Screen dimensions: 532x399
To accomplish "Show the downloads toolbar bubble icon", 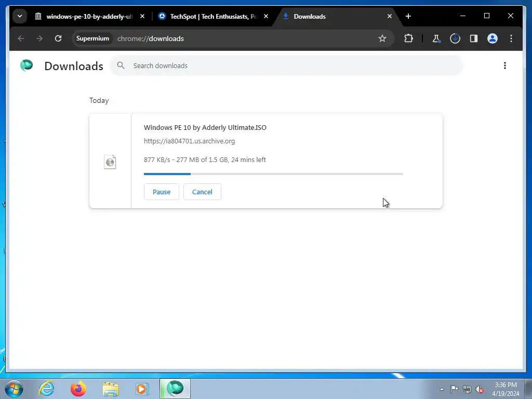I will click(455, 38).
